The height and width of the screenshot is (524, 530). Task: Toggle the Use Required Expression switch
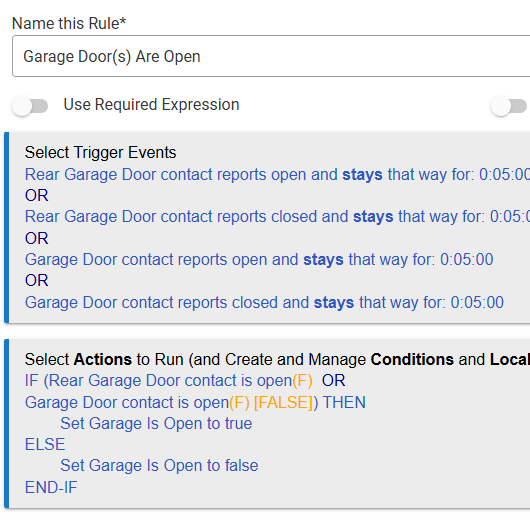(x=30, y=106)
